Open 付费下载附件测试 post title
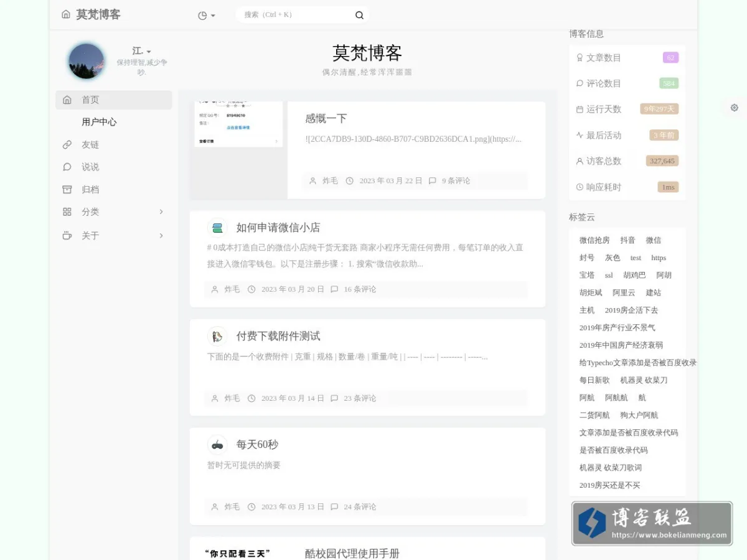747x560 pixels. (278, 336)
